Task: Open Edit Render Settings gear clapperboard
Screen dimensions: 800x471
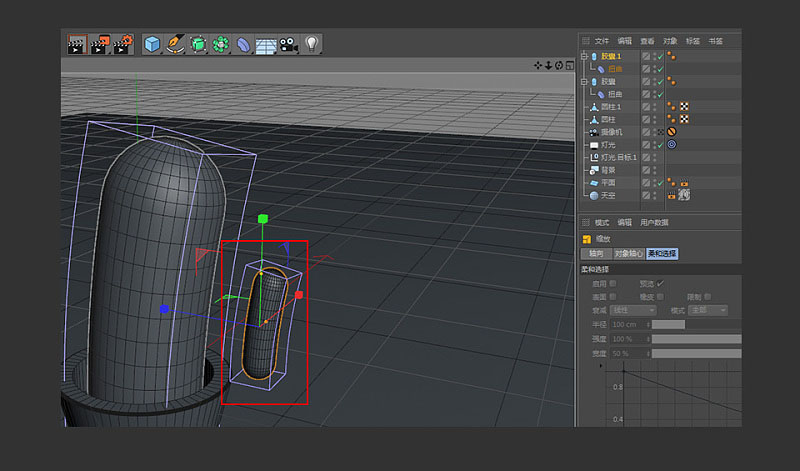Action: [124, 44]
